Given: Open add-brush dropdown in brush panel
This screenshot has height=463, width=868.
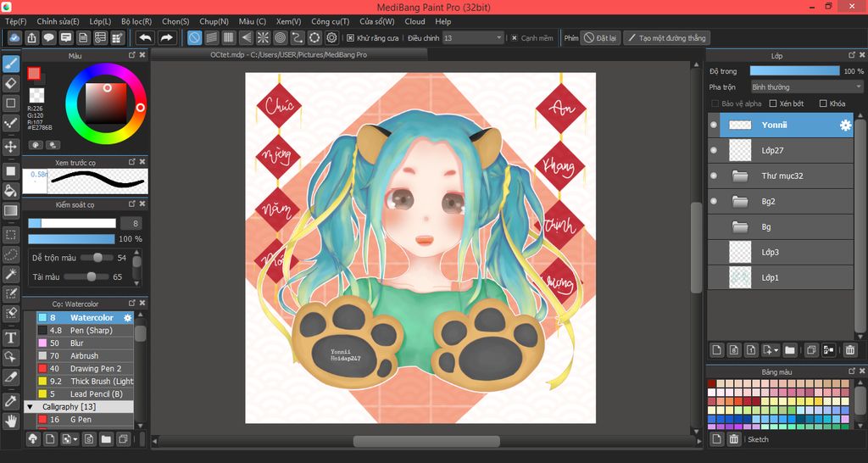Looking at the screenshot, I should click(x=70, y=439).
